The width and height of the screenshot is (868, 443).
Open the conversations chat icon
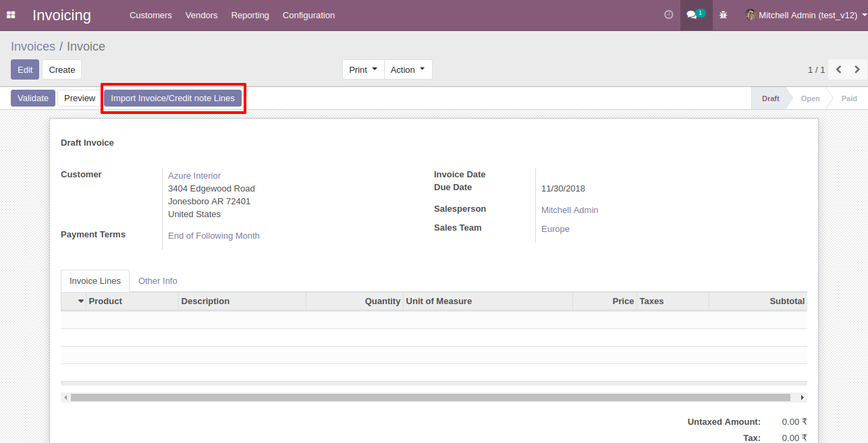(x=695, y=15)
